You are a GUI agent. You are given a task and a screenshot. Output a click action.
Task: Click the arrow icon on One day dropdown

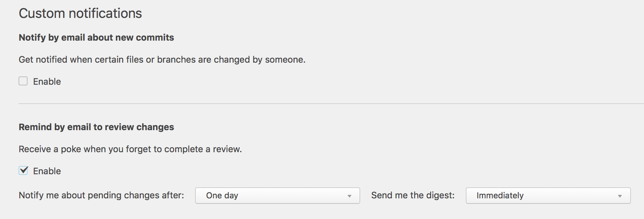click(349, 196)
